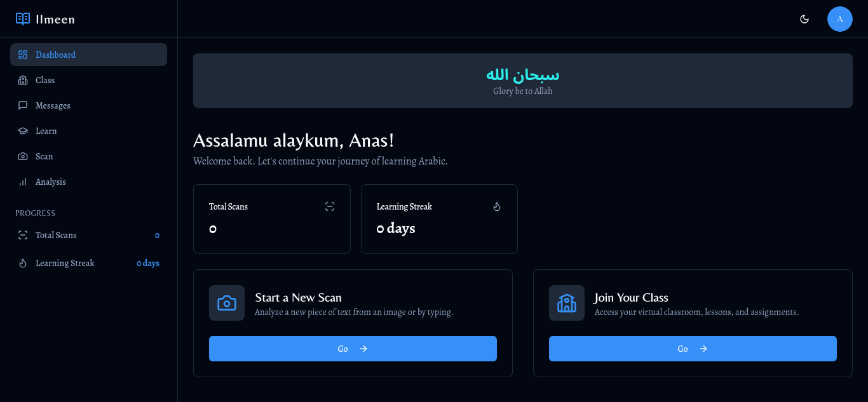Click the Scan camera icon in sidebar

(23, 156)
